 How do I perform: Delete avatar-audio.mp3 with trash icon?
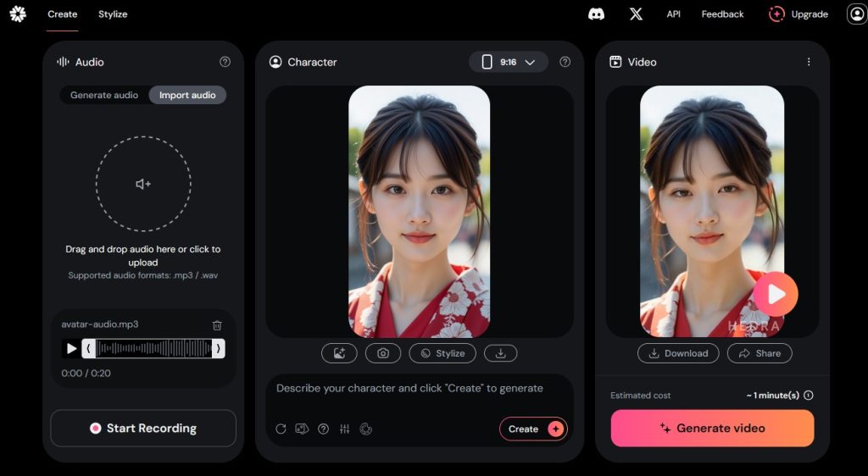[217, 325]
